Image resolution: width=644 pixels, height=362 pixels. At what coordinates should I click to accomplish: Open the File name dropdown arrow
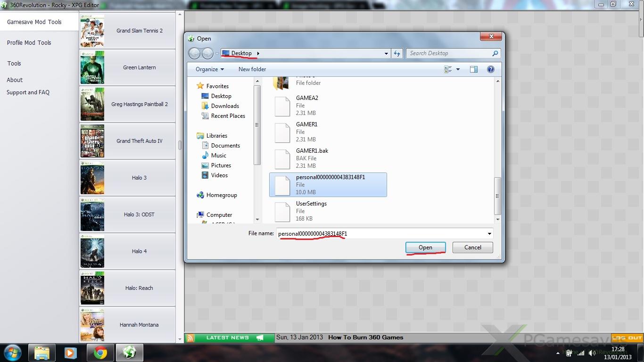tap(489, 234)
